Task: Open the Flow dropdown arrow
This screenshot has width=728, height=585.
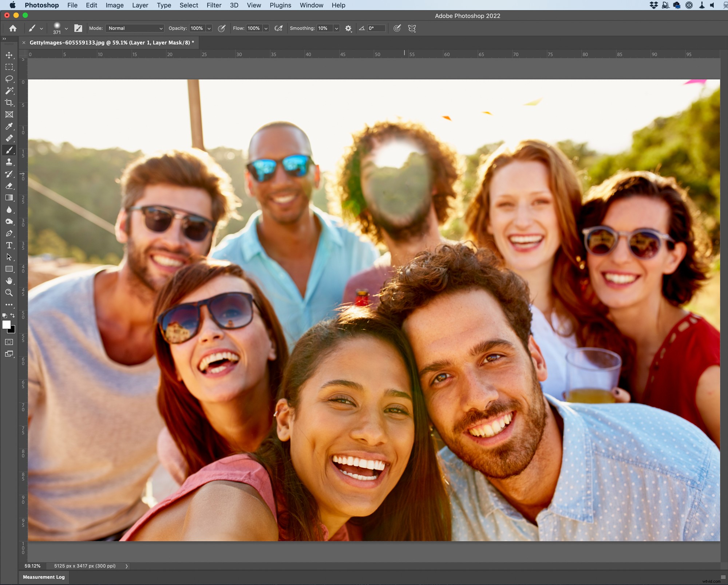Action: tap(266, 28)
